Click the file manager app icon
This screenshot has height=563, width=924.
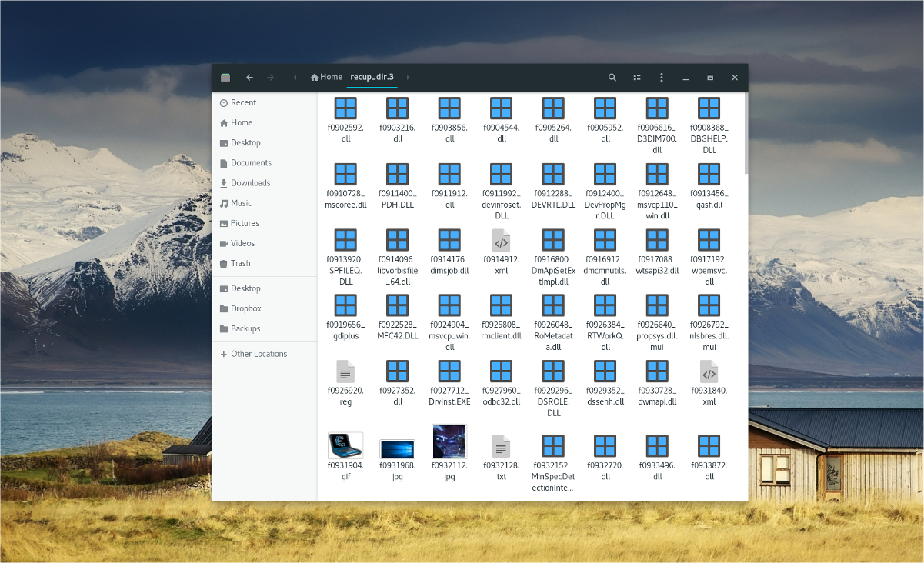[225, 78]
